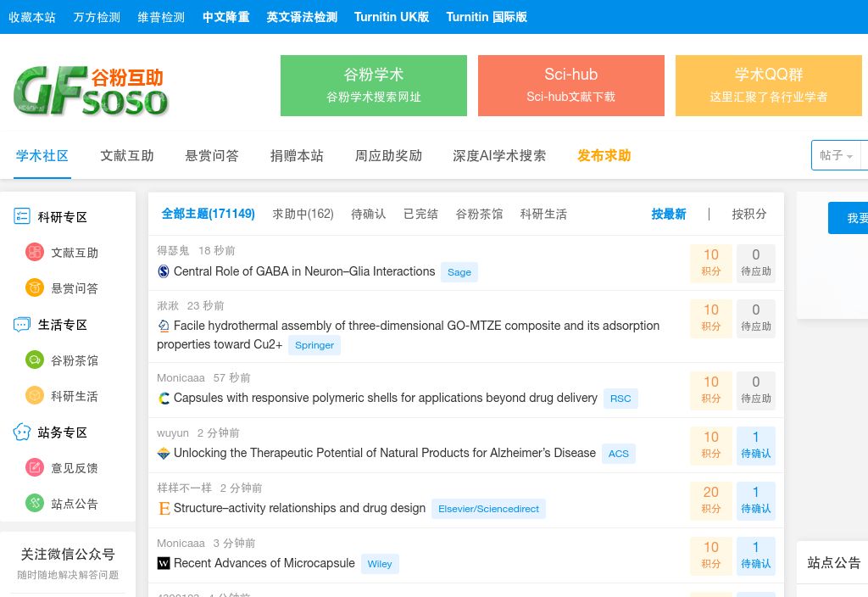
Task: Click the 意见反馈 sidebar icon
Action: pyautogui.click(x=34, y=467)
